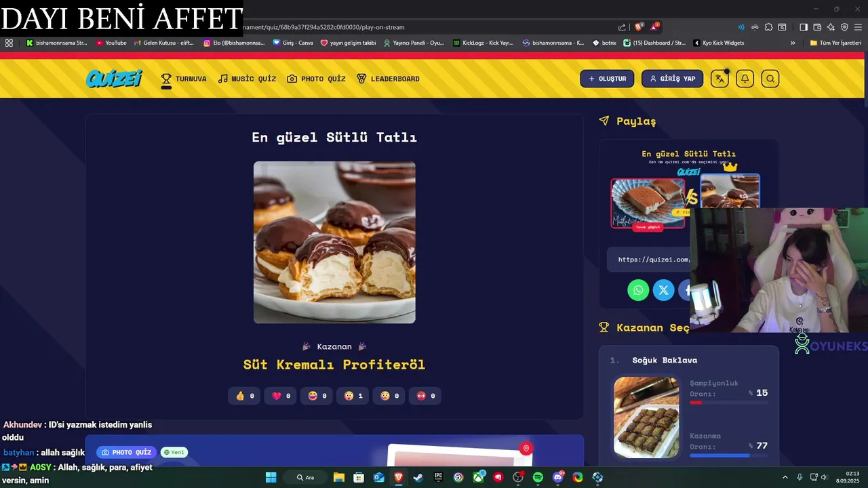Click the heart reaction
This screenshot has width=868, height=488.
click(280, 396)
